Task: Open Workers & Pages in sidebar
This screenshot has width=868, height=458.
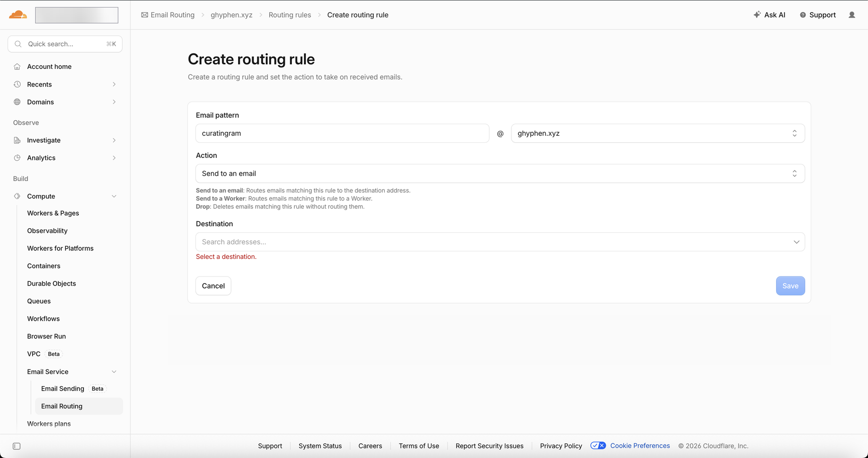Action: [53, 213]
